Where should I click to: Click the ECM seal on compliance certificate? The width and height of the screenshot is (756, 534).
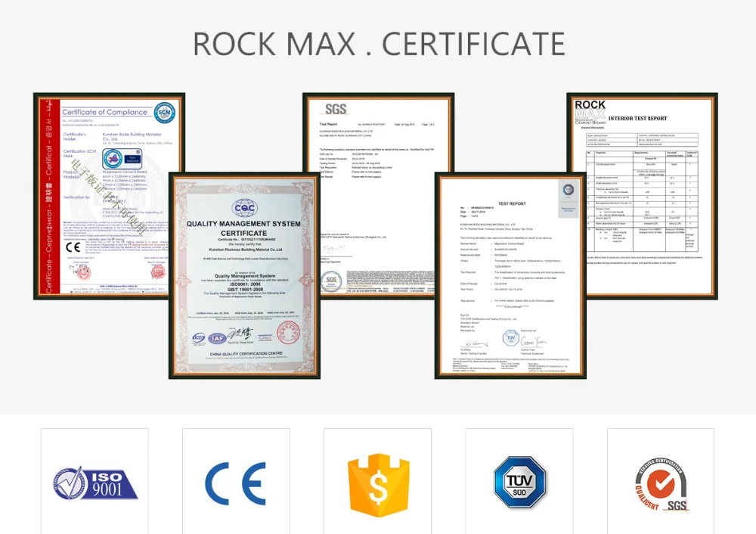coord(164,113)
